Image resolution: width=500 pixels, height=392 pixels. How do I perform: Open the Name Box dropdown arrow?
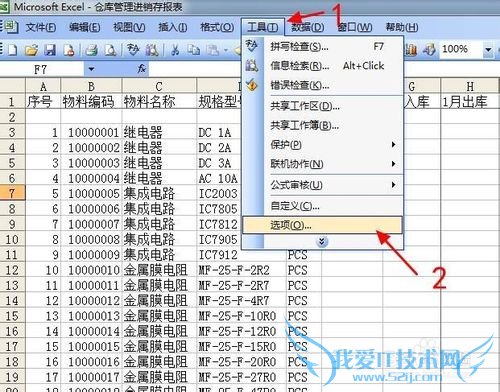tap(91, 69)
